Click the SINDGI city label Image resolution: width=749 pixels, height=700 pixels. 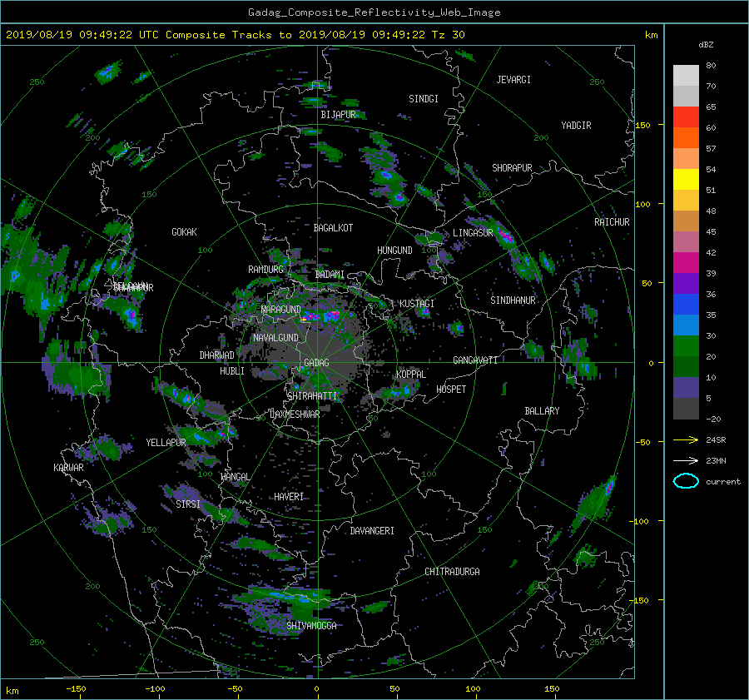point(424,99)
